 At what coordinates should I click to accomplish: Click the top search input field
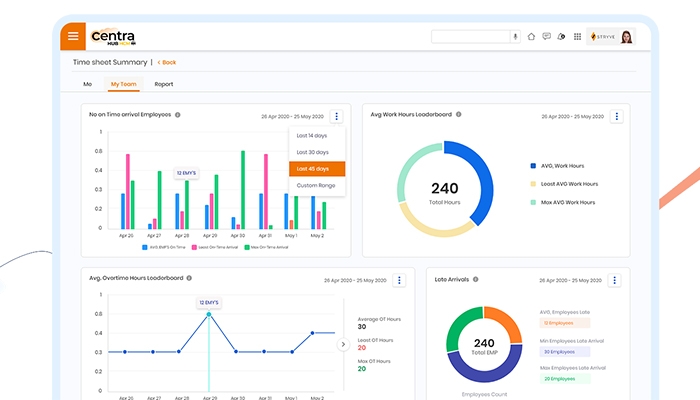click(470, 37)
